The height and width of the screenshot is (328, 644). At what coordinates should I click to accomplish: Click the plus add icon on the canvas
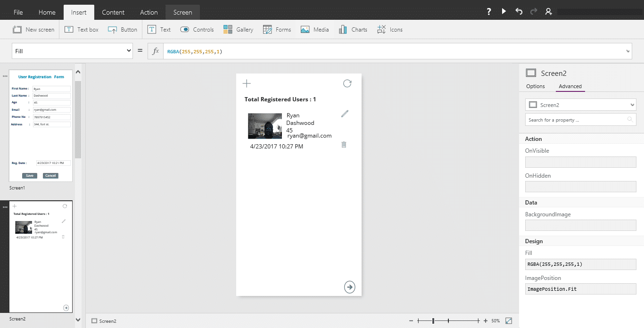pyautogui.click(x=247, y=83)
